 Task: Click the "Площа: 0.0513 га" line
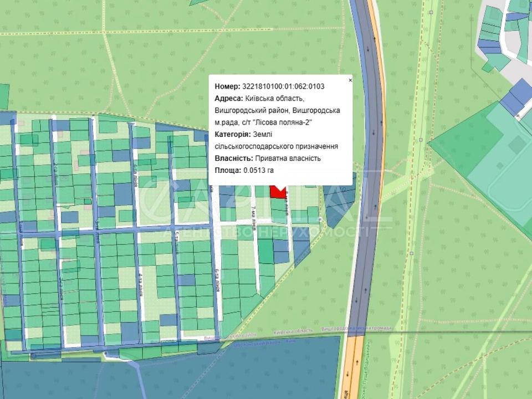[244, 171]
